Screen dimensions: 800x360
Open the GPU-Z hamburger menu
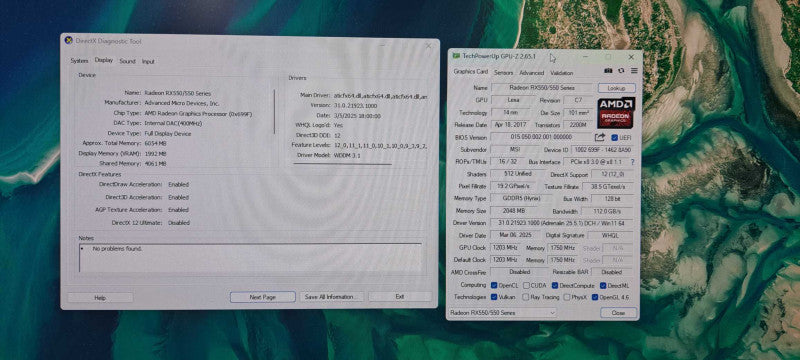point(634,71)
